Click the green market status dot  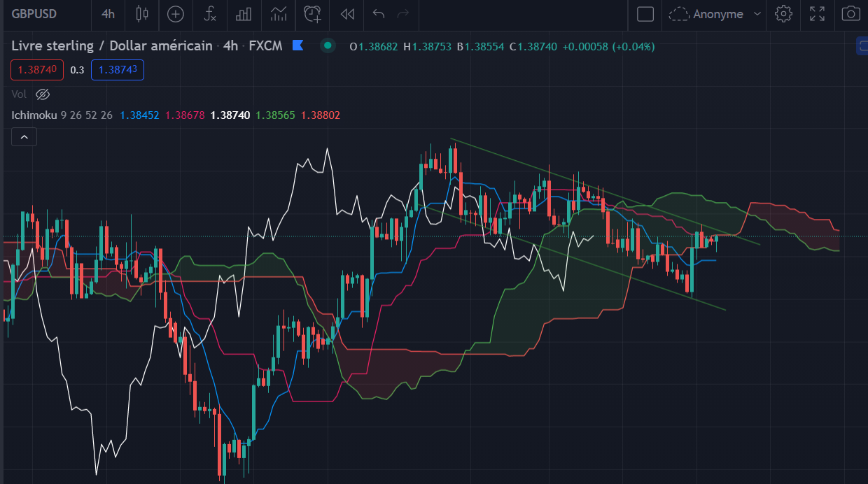[327, 46]
